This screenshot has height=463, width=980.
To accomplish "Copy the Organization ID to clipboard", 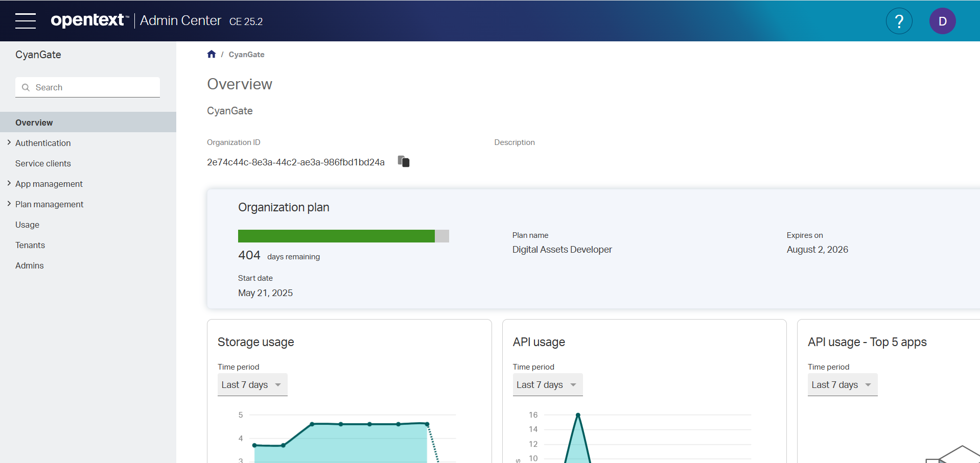I will click(x=404, y=162).
